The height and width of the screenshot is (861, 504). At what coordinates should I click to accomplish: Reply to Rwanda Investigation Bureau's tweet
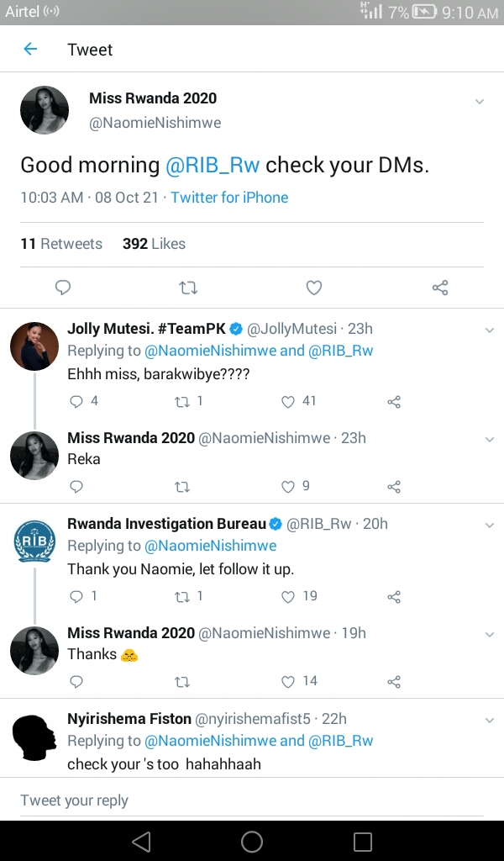(76, 597)
